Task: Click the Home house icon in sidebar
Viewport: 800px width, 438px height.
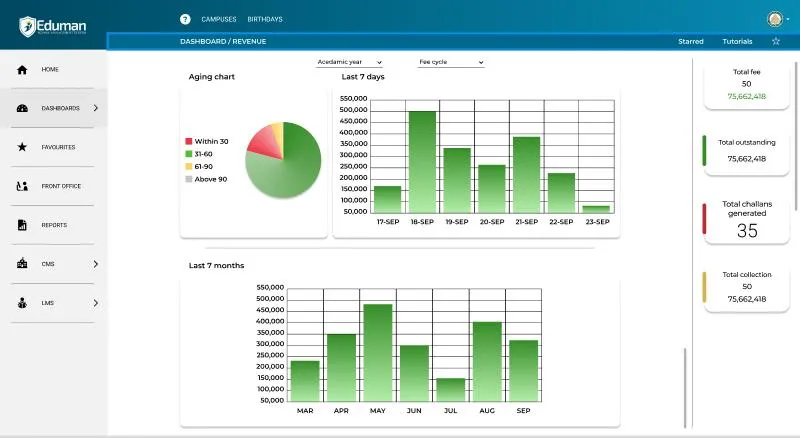Action: [x=21, y=69]
